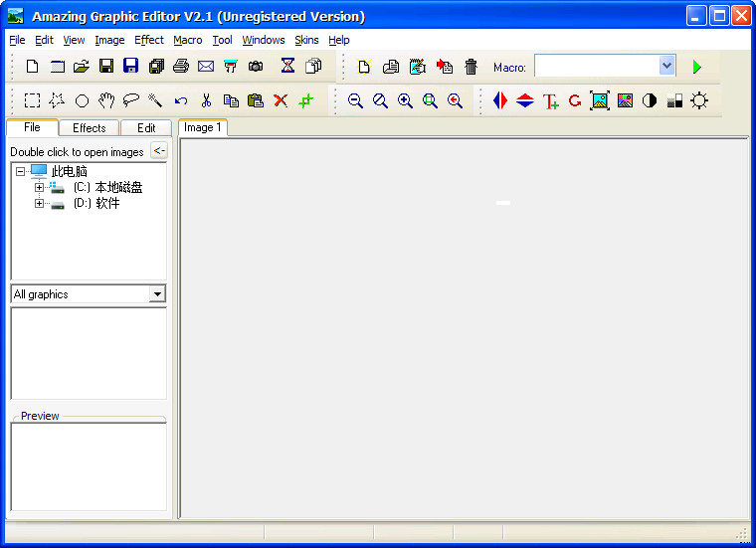Viewport: 756px width, 548px height.
Task: Collapse the computer root tree node
Action: click(21, 171)
